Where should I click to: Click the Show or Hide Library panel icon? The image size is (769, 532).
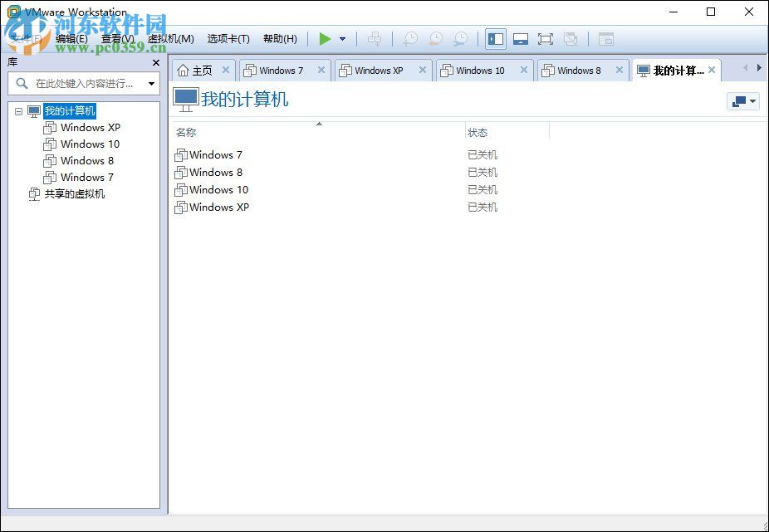coord(495,38)
